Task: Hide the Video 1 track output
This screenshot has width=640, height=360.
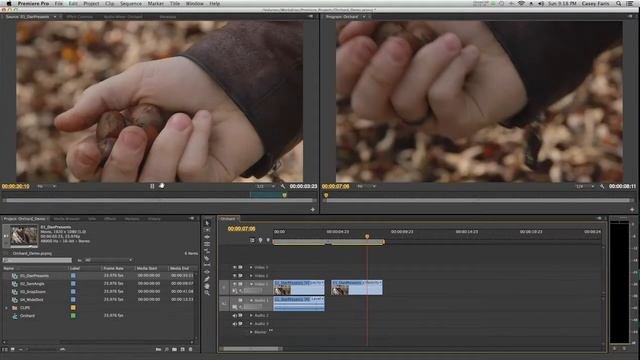Action: pos(235,284)
